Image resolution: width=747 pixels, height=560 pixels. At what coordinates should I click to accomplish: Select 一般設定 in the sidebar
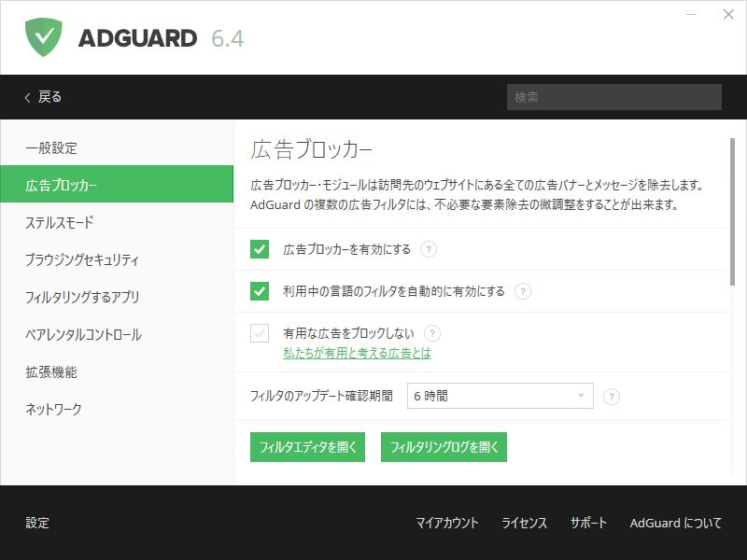117,147
